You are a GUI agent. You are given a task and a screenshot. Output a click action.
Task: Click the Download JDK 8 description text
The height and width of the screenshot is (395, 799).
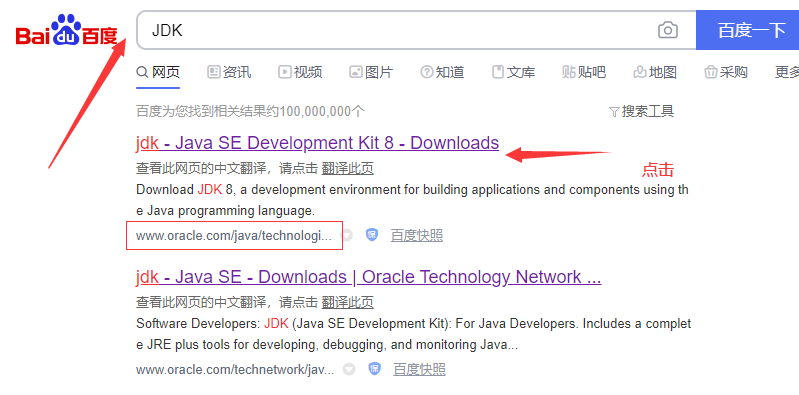click(x=412, y=200)
